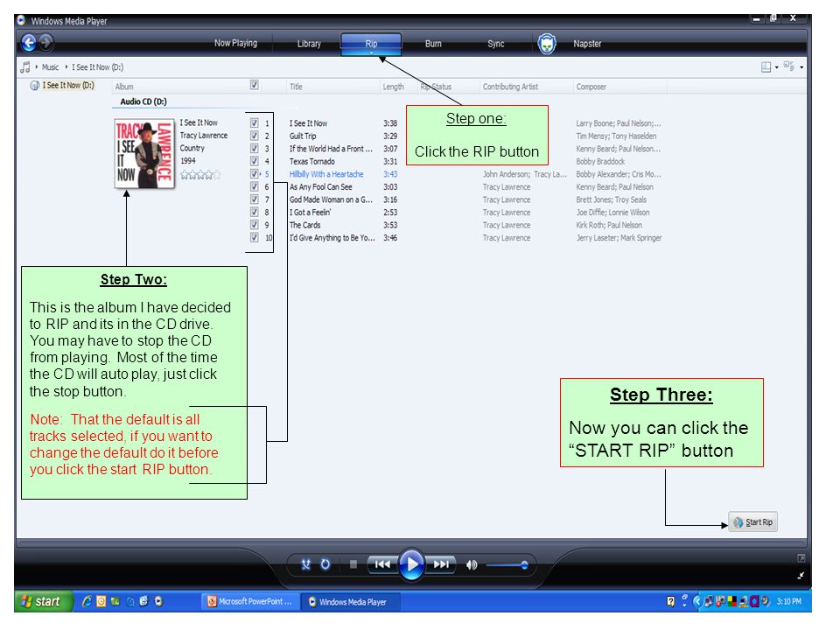Uncheck track 9 The Cards checkbox
The height and width of the screenshot is (630, 840).
(x=255, y=225)
